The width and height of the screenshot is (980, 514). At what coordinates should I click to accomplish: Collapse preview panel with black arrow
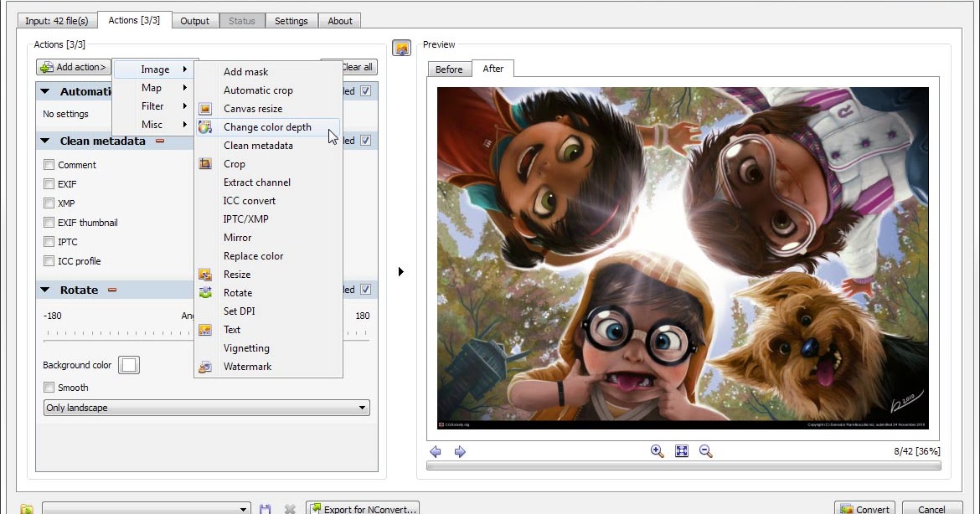(400, 272)
